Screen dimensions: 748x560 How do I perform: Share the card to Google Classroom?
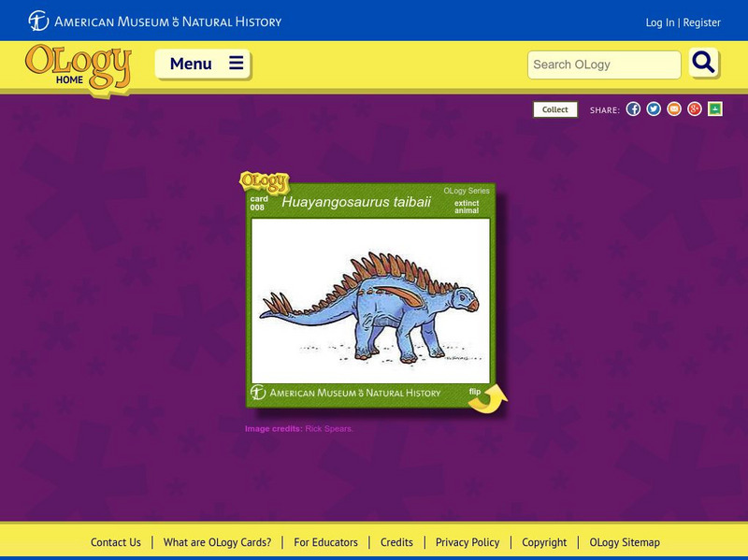coord(713,108)
